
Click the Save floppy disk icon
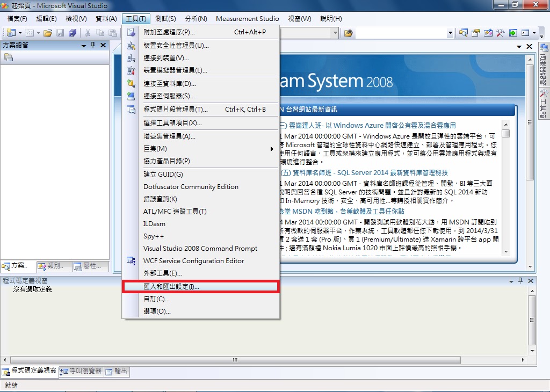tap(60, 33)
